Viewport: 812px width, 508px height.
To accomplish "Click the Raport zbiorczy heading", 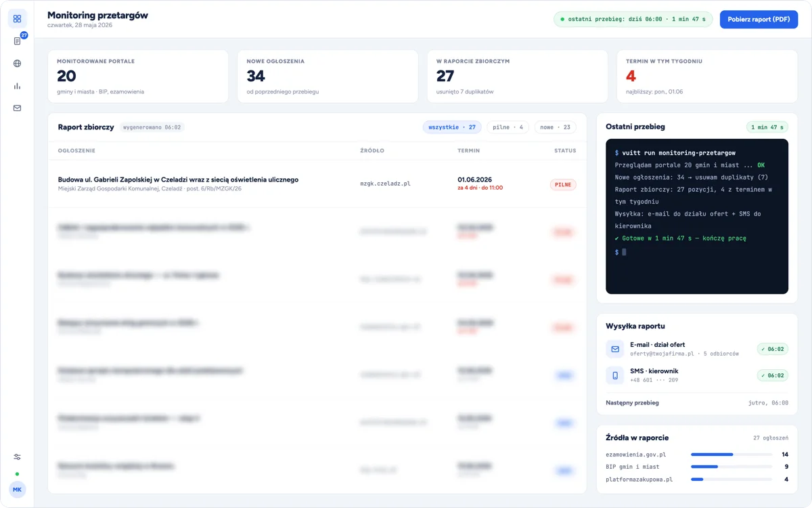I will pos(86,127).
